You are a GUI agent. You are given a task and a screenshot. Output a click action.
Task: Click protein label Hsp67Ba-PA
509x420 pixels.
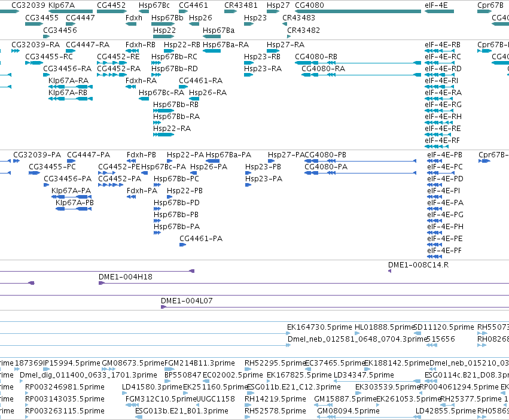click(x=228, y=154)
